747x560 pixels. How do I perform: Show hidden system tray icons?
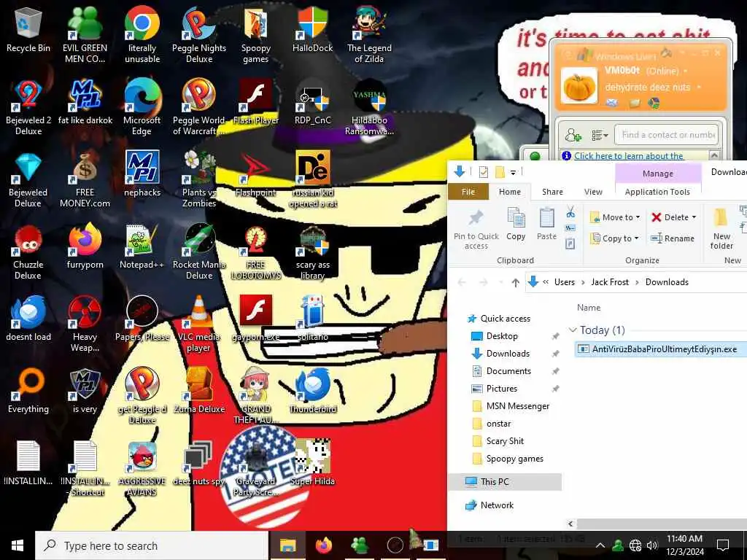[x=600, y=545]
